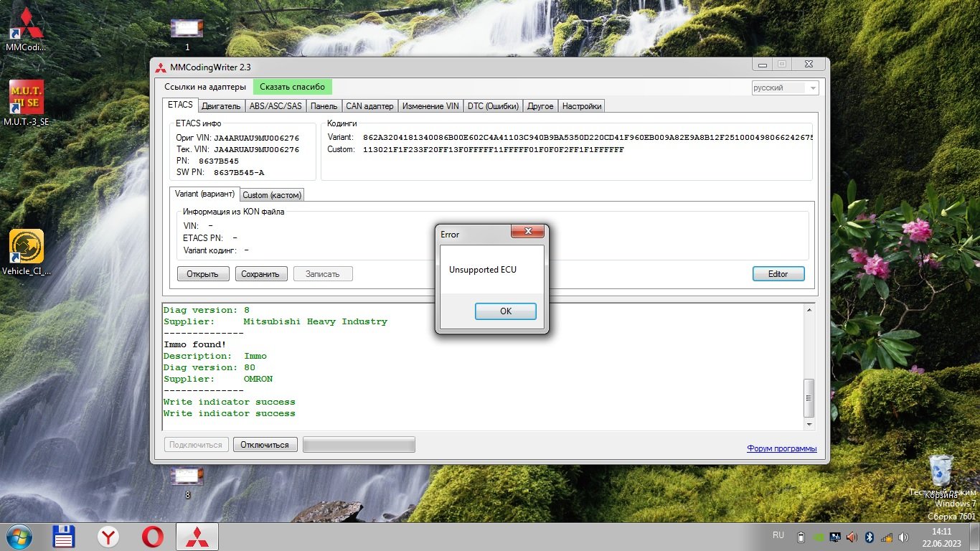Click the log pane scrollbar thumb
Viewport: 980px width, 551px height.
810,398
